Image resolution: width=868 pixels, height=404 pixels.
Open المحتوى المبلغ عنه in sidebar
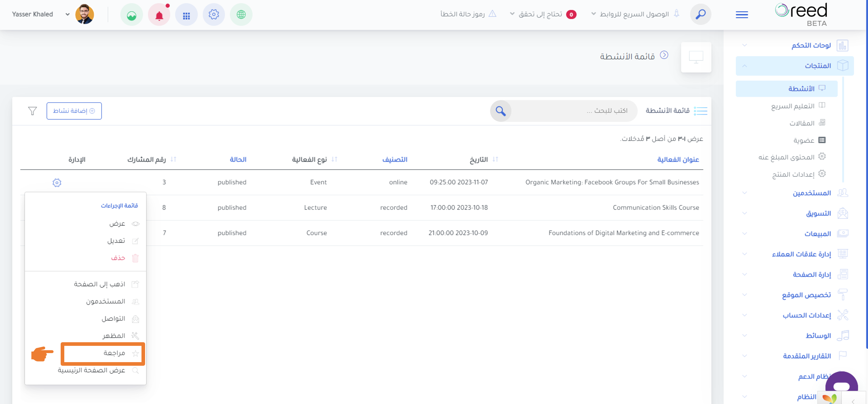click(786, 157)
